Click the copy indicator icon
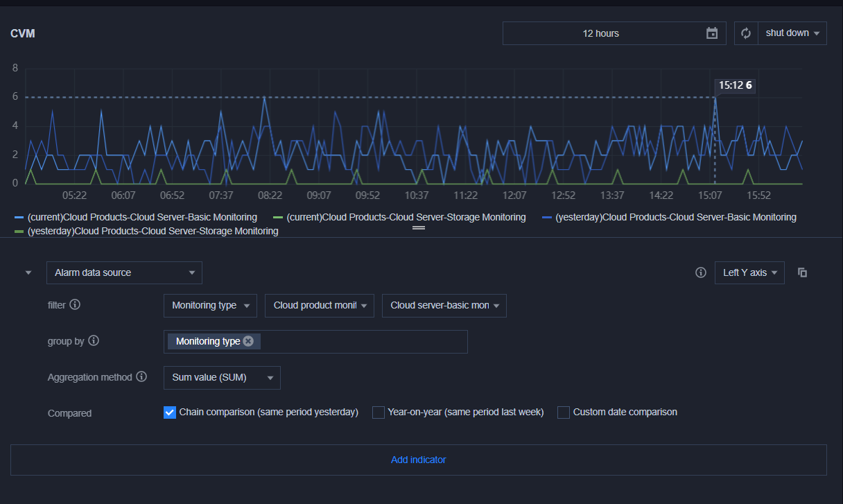The height and width of the screenshot is (504, 843). tap(802, 272)
